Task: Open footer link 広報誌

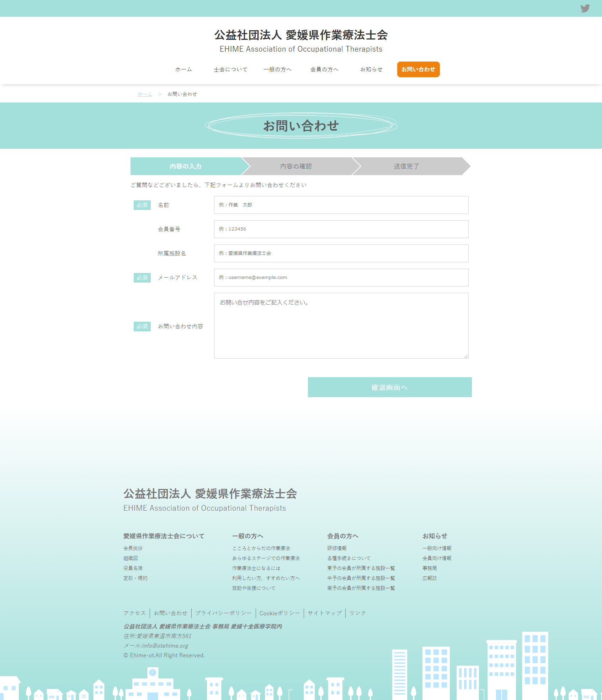Action: tap(430, 578)
